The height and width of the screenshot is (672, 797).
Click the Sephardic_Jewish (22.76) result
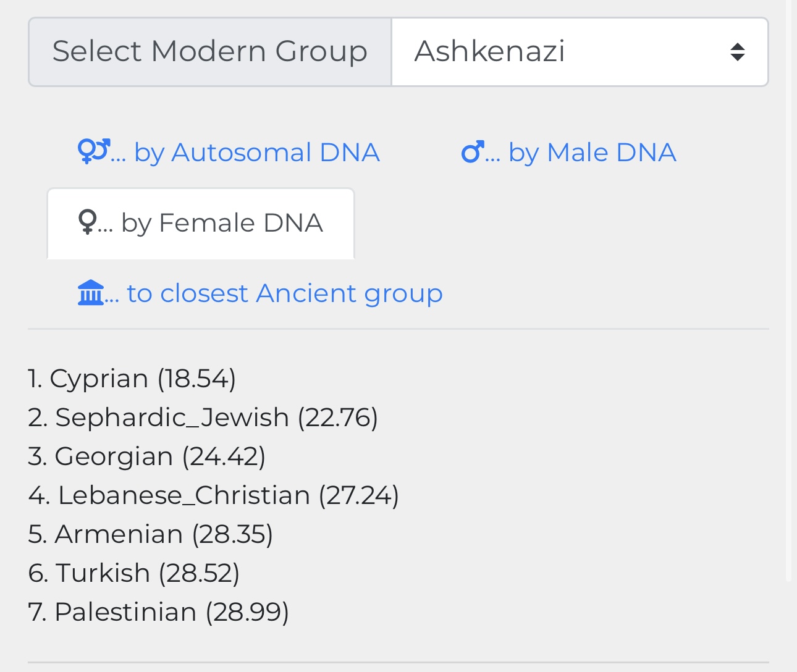point(203,418)
